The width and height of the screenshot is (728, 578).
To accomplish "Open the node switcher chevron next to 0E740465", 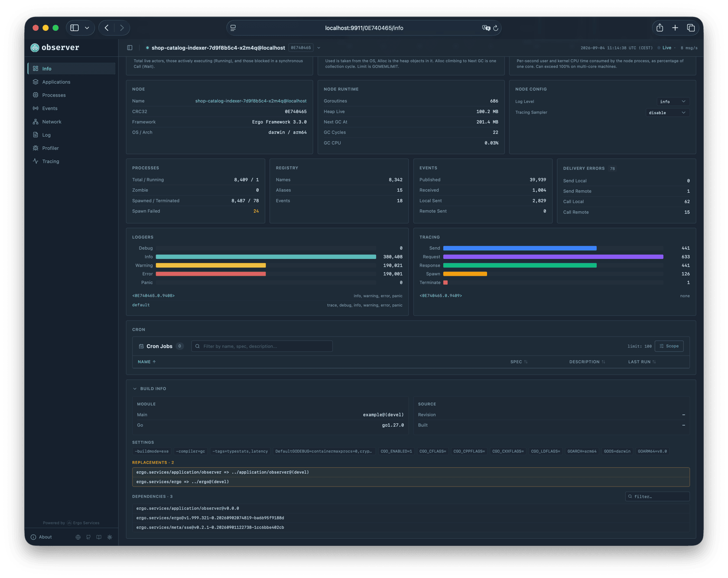I will coord(319,48).
